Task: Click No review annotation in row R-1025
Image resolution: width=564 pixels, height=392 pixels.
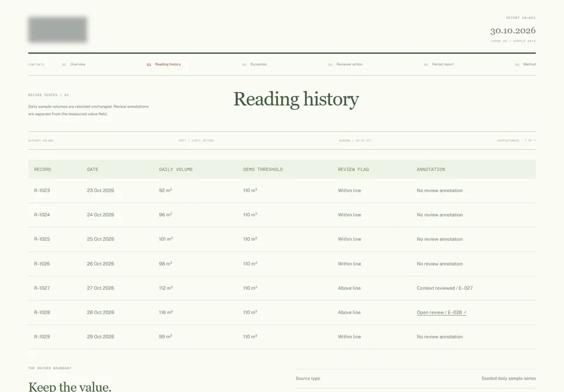Action: [439, 239]
